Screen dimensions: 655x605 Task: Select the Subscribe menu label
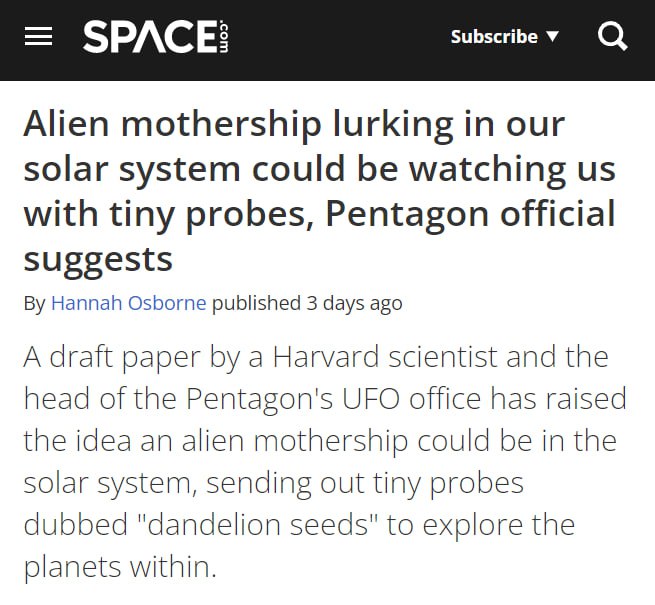pyautogui.click(x=494, y=37)
